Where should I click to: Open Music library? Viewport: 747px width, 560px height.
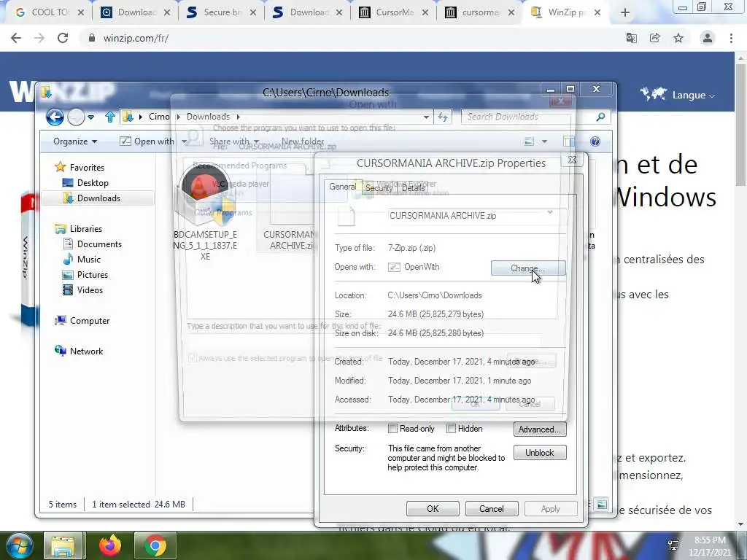(88, 260)
